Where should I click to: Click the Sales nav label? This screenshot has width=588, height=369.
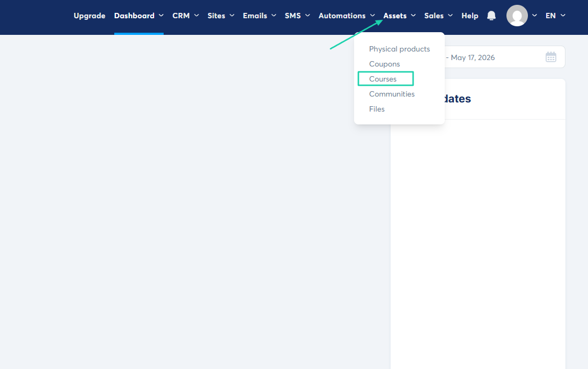[x=434, y=16]
